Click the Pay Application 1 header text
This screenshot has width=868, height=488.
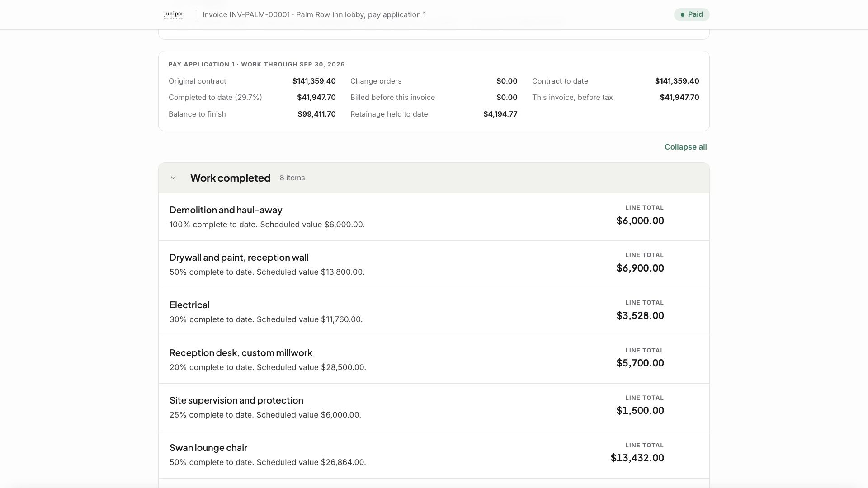pos(257,64)
